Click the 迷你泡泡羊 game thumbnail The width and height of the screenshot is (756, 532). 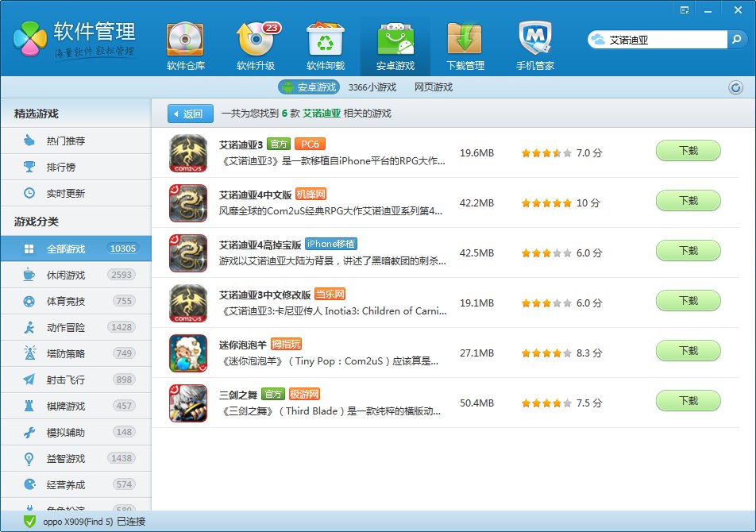pos(188,353)
